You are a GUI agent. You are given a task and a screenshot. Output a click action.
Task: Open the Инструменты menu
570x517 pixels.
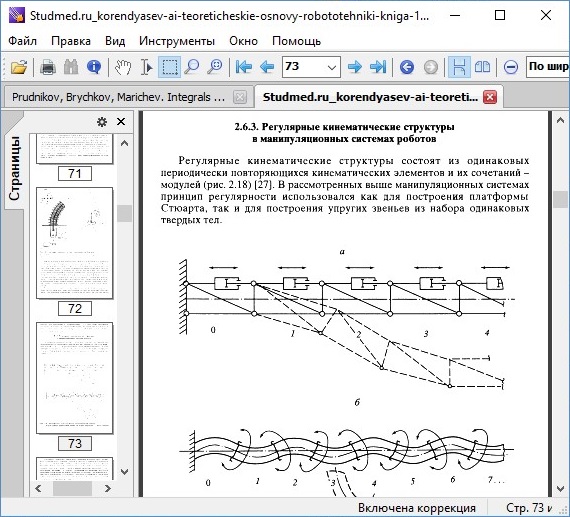click(x=177, y=41)
